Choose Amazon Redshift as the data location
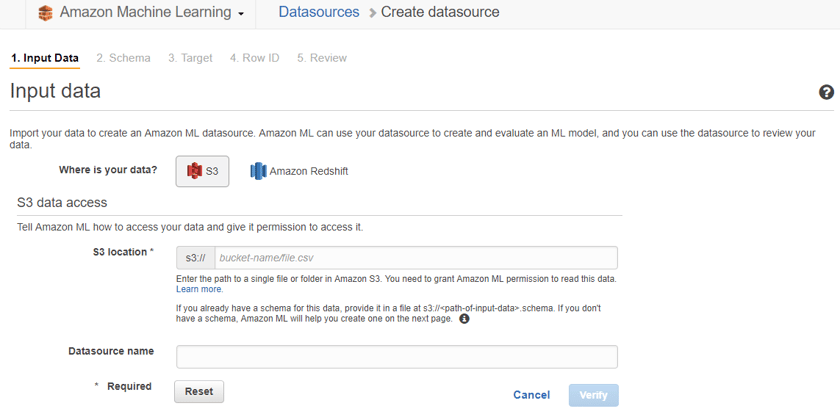The width and height of the screenshot is (840, 417). (299, 172)
